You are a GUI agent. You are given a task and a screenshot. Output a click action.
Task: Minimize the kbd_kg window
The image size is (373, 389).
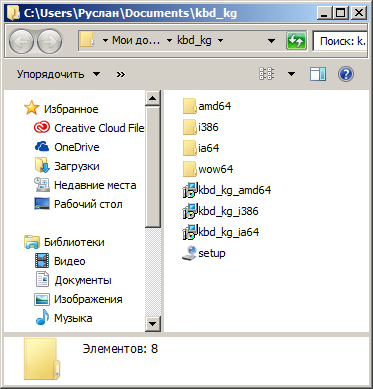coord(324,13)
